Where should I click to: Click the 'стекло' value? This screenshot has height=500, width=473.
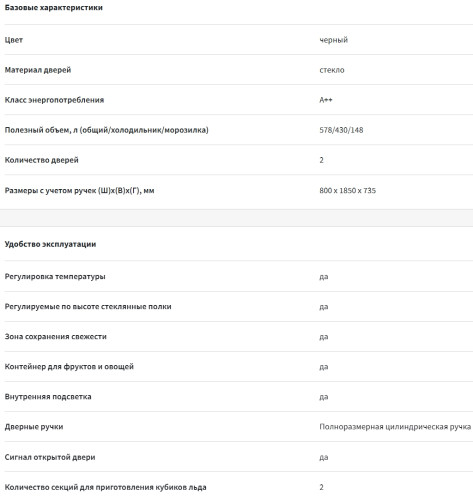[x=332, y=70]
